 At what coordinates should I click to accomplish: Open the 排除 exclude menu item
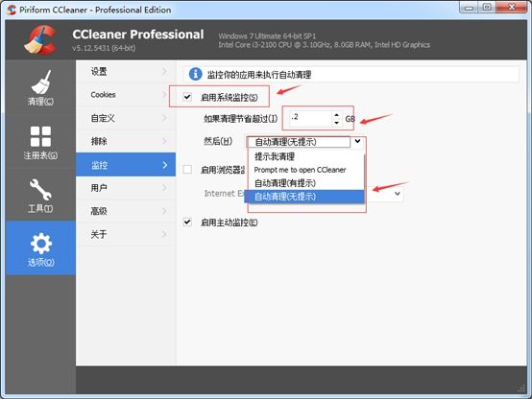coord(126,141)
